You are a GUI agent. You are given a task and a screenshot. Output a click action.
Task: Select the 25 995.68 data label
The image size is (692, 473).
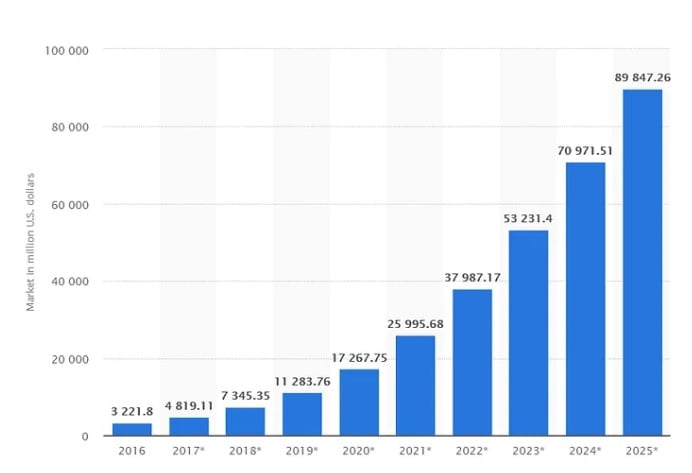[415, 323]
